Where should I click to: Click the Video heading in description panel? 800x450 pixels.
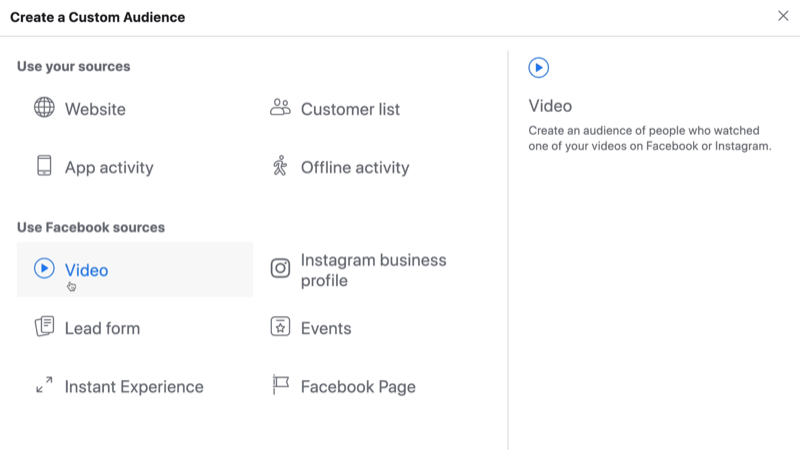click(x=550, y=106)
